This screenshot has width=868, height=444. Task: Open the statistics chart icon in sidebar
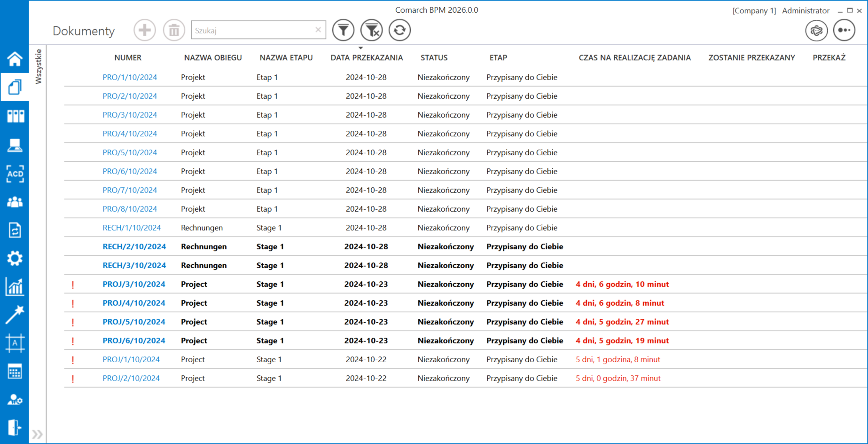click(x=15, y=286)
